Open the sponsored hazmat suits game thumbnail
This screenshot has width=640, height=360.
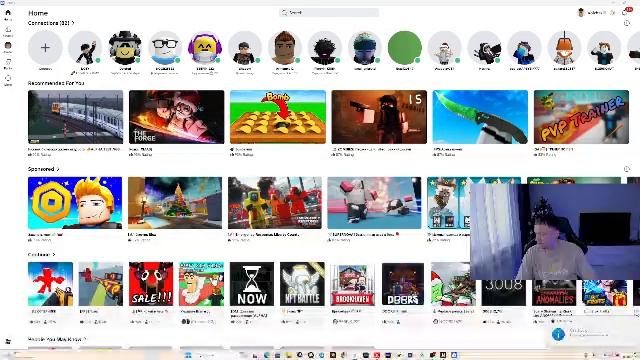275,203
